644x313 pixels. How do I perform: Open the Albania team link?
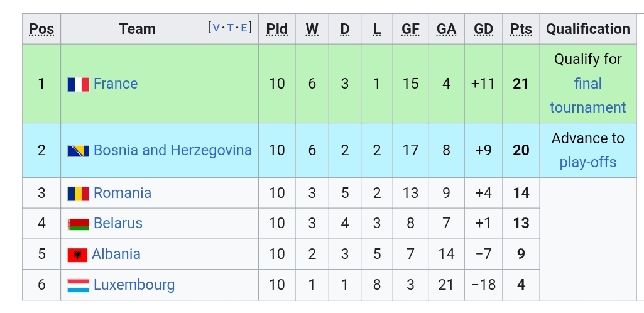[116, 254]
